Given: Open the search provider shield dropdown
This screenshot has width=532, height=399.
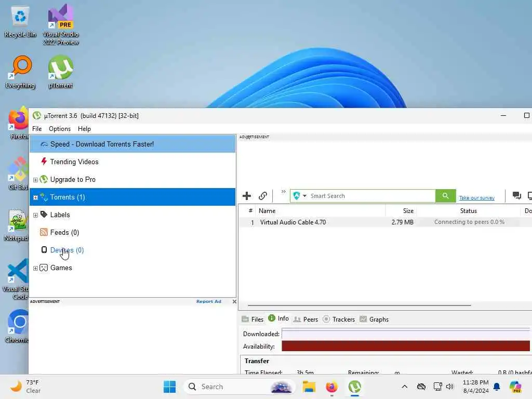Looking at the screenshot, I should (300, 196).
